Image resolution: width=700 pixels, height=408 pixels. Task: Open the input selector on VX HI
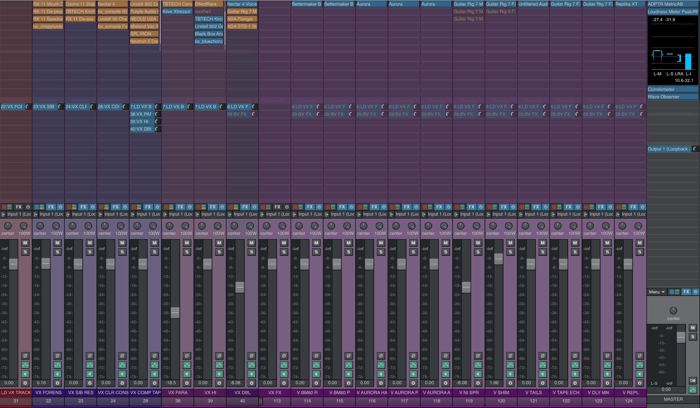point(212,214)
